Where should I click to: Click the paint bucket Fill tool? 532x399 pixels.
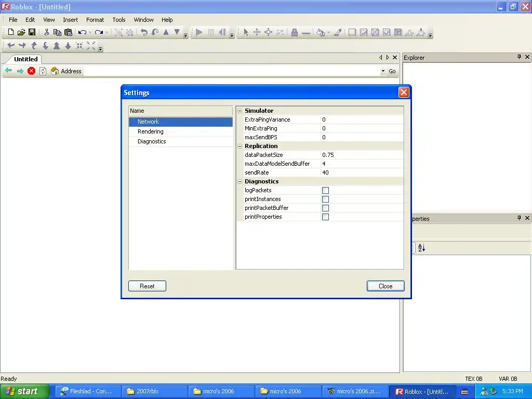(x=320, y=32)
